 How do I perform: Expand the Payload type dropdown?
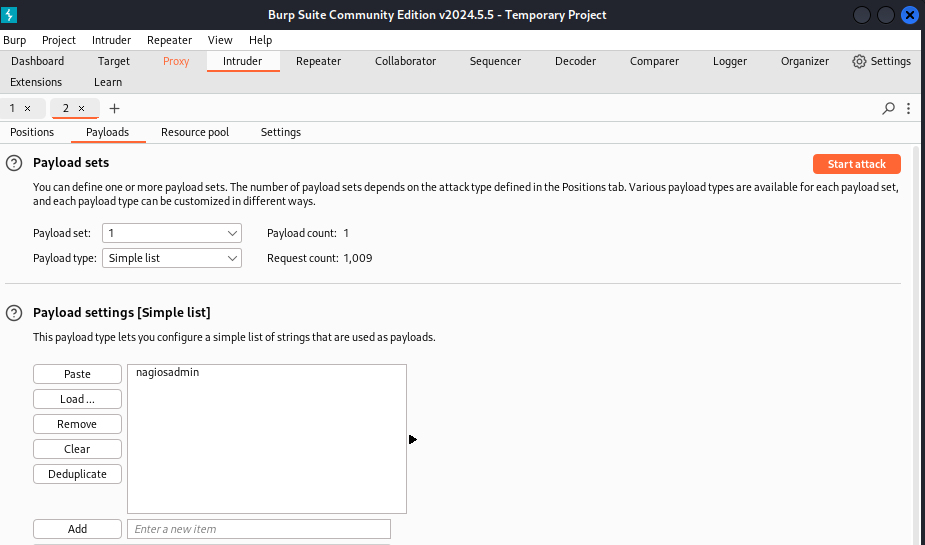(172, 258)
